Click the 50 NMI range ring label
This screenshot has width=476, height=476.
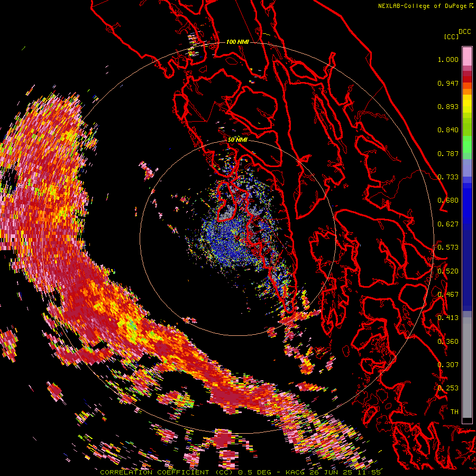pos(237,140)
